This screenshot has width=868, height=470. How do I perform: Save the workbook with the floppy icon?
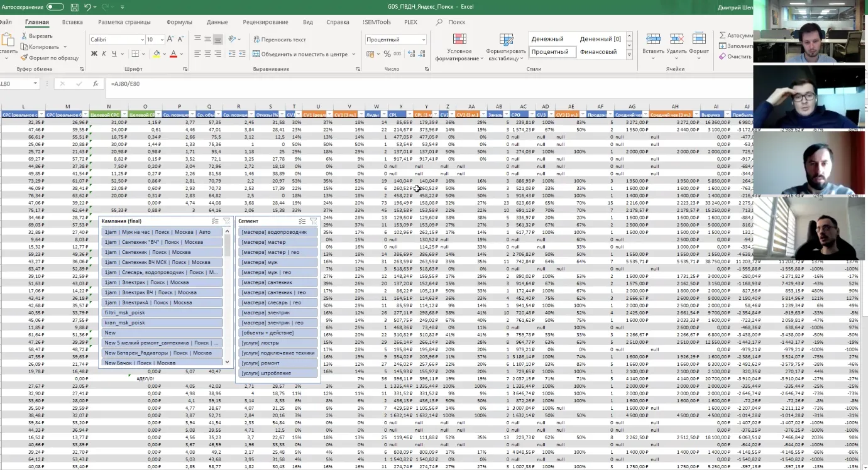[75, 8]
